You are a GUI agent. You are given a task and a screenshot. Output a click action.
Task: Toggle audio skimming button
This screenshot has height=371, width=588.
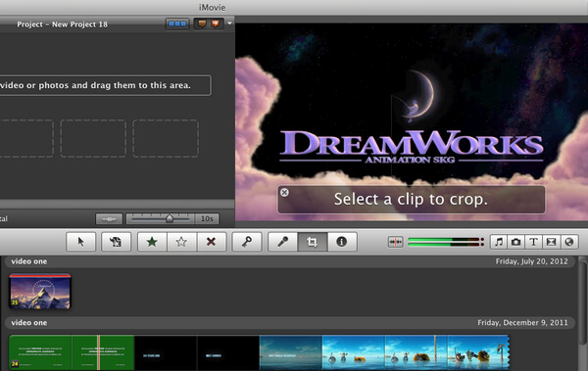coord(395,242)
